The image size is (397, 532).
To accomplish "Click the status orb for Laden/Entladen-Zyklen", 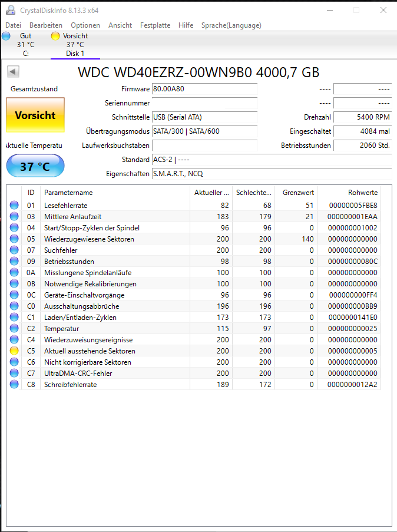I will tap(14, 317).
